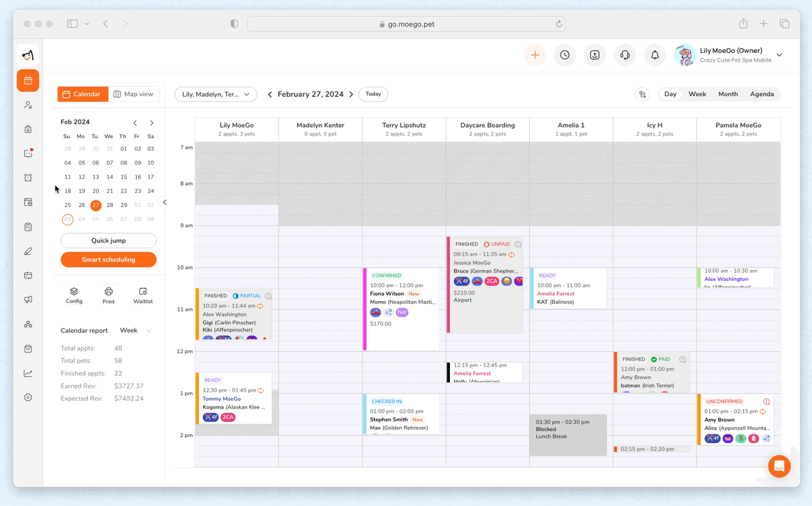
Task: Open Alex Washington 10:00 am appointment in Pamela column
Action: coord(736,278)
